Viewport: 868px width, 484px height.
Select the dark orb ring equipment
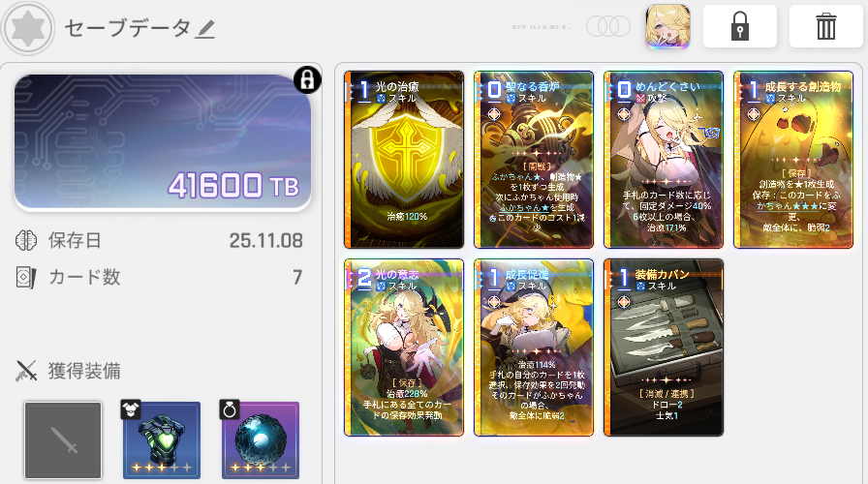[261, 440]
